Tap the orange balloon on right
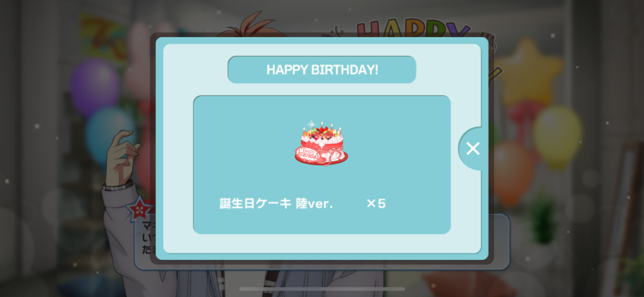Viewport: 644px width, 297px height. tap(512, 171)
